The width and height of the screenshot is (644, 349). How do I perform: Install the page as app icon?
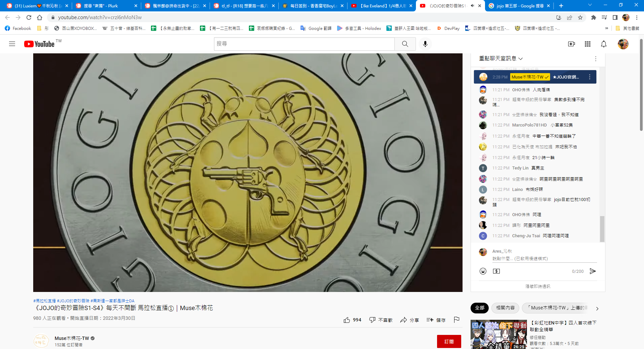[x=559, y=17]
